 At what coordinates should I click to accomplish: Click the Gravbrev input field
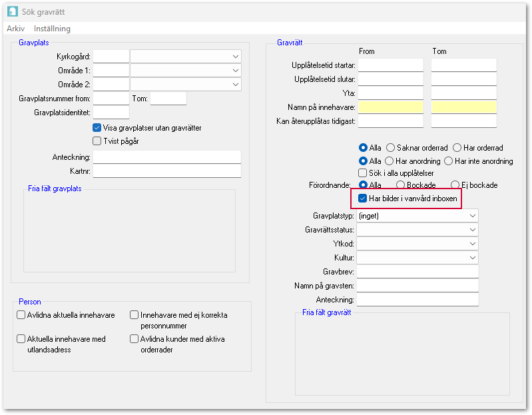[417, 272]
